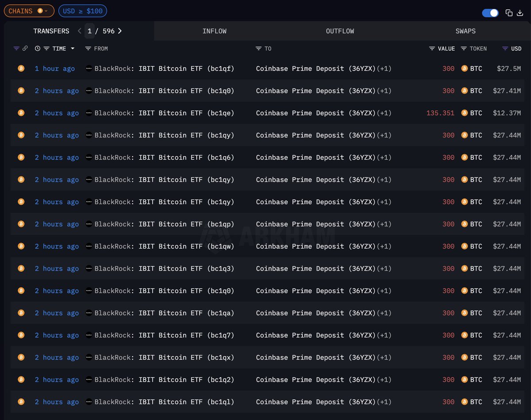Image resolution: width=531 pixels, height=420 pixels.
Task: Open the TIME sort order dropdown
Action: click(x=72, y=49)
